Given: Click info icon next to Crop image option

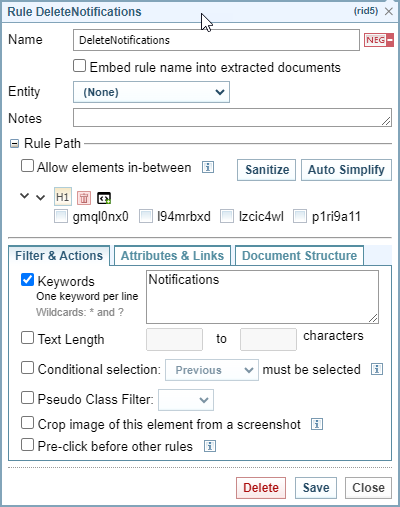Looking at the screenshot, I should [317, 424].
